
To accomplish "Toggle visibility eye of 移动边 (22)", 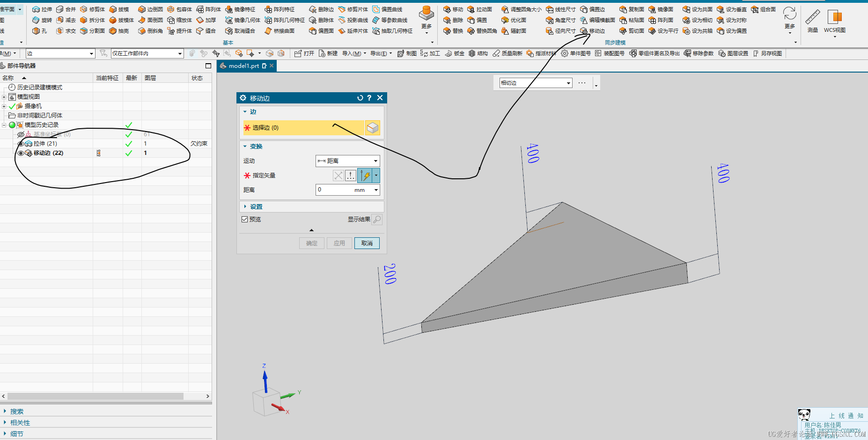I will pyautogui.click(x=21, y=153).
